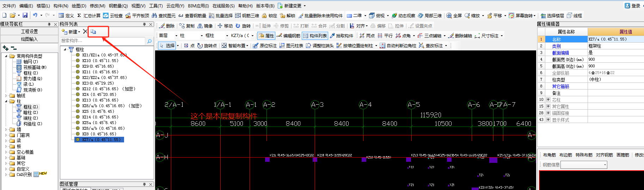Click 全屏 full screen tool
The height and width of the screenshot is (190, 644).
click(454, 16)
